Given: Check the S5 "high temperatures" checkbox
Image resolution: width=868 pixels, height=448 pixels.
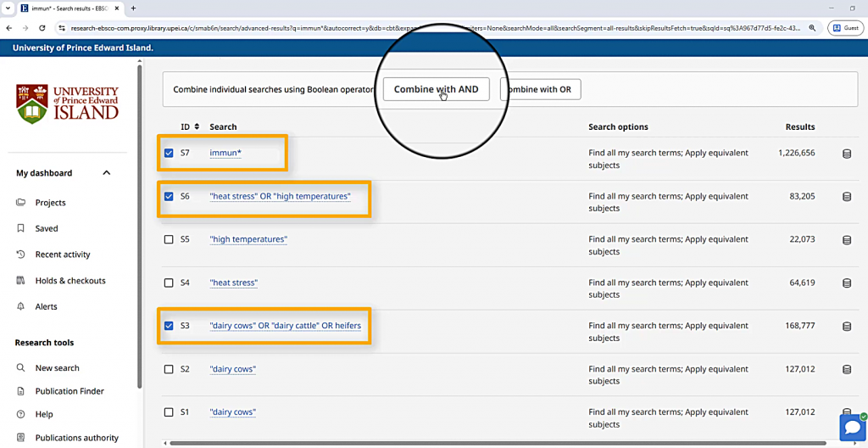Looking at the screenshot, I should point(169,240).
